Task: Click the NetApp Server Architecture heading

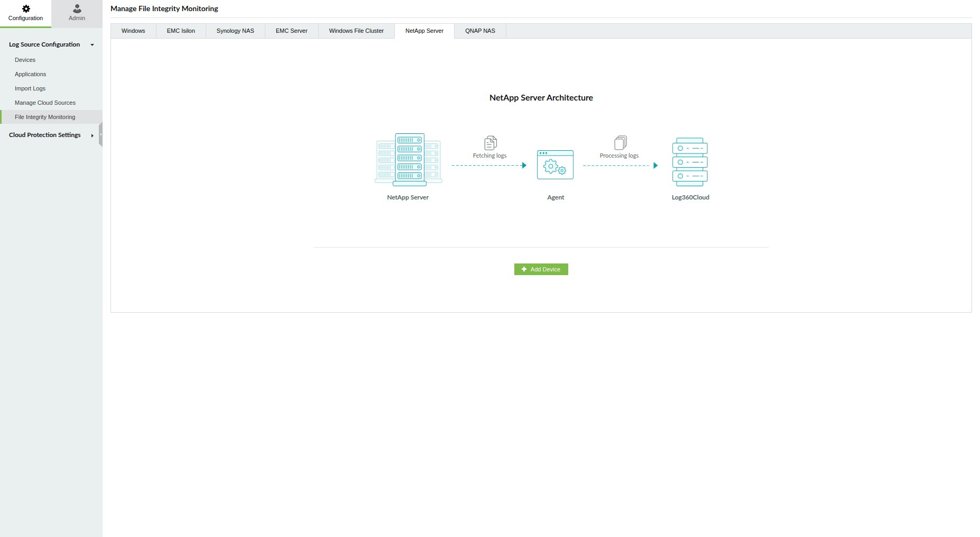Action: (541, 98)
